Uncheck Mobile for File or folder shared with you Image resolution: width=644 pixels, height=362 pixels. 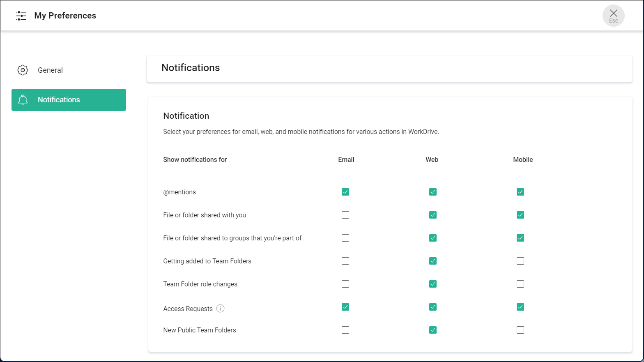(520, 215)
